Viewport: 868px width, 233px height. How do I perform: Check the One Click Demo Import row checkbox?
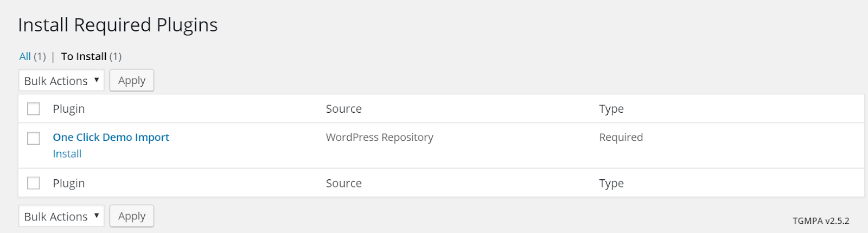(34, 138)
